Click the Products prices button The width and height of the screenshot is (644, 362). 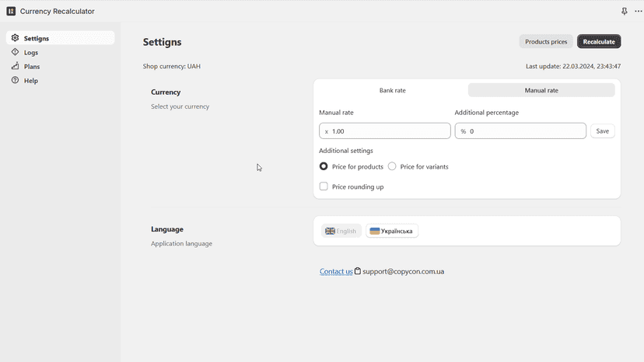(546, 41)
